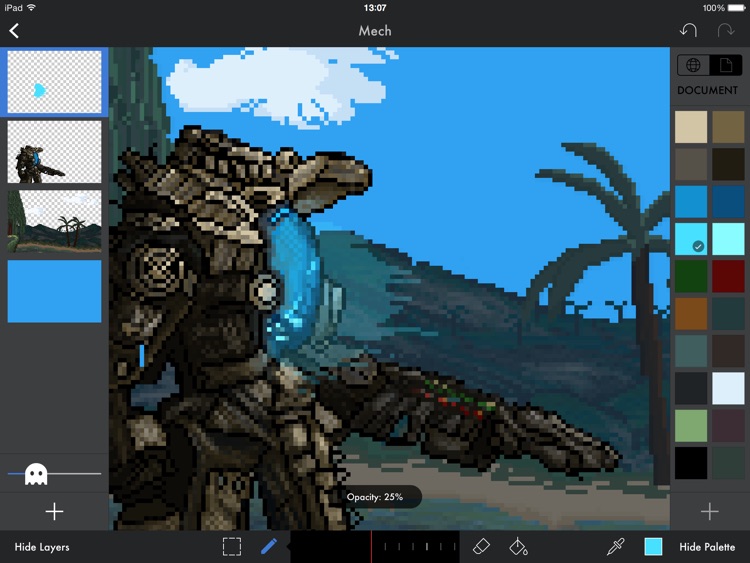The width and height of the screenshot is (750, 563).
Task: Select the pencil drawing tool
Action: 269,546
